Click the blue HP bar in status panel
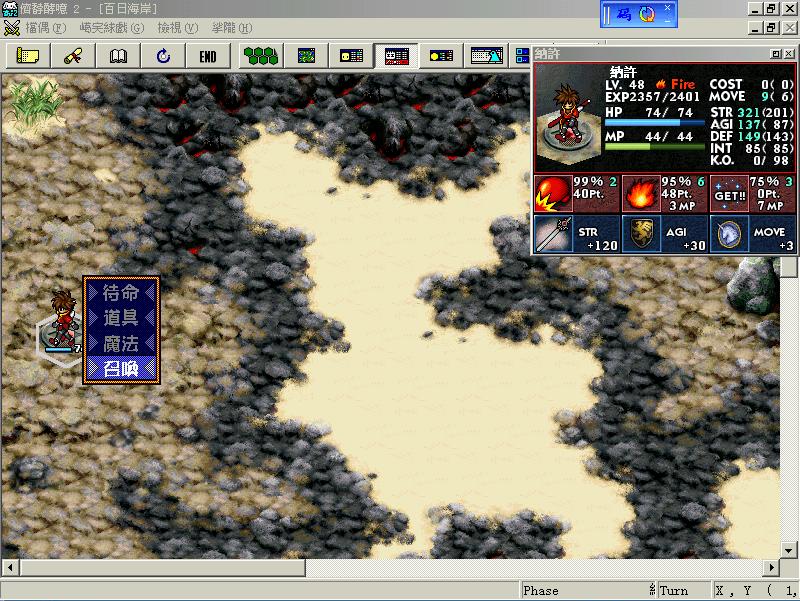This screenshot has width=800, height=601. point(654,122)
